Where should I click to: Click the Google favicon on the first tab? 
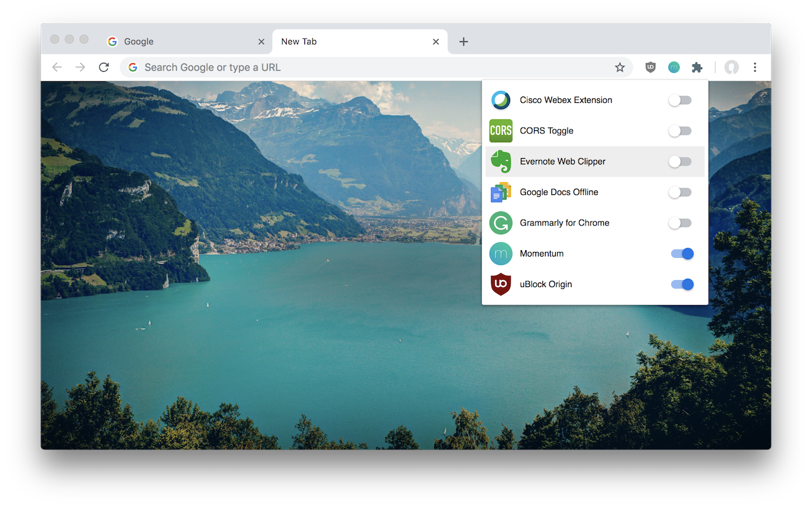tap(112, 41)
